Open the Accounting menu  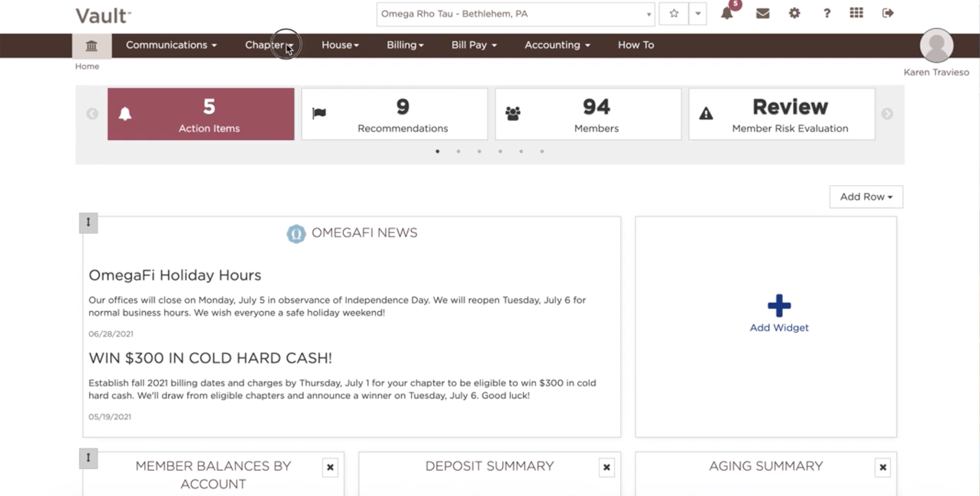pos(557,45)
